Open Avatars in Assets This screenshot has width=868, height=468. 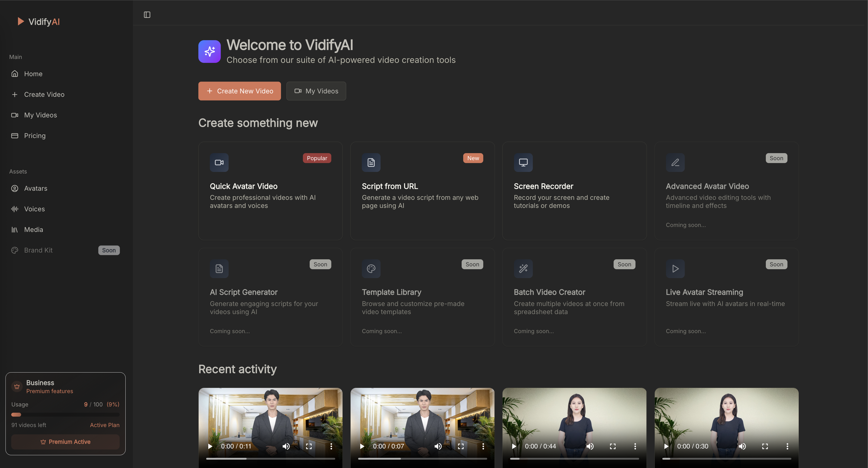(35, 188)
